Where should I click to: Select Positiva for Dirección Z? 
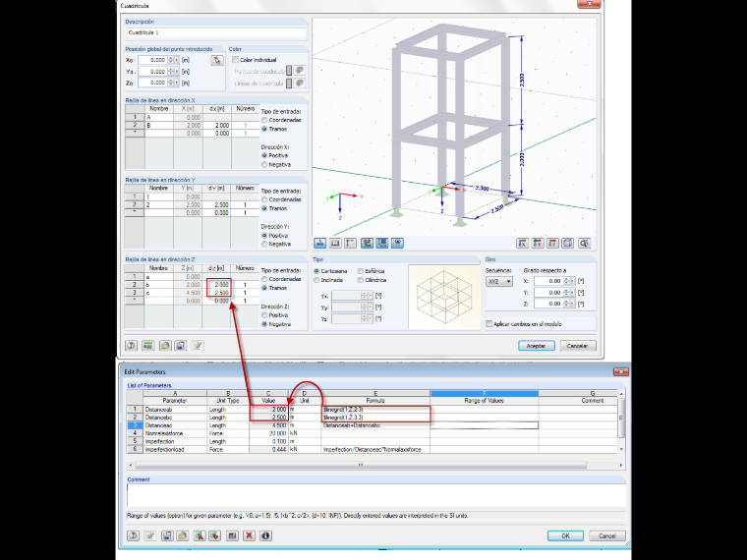click(264, 315)
